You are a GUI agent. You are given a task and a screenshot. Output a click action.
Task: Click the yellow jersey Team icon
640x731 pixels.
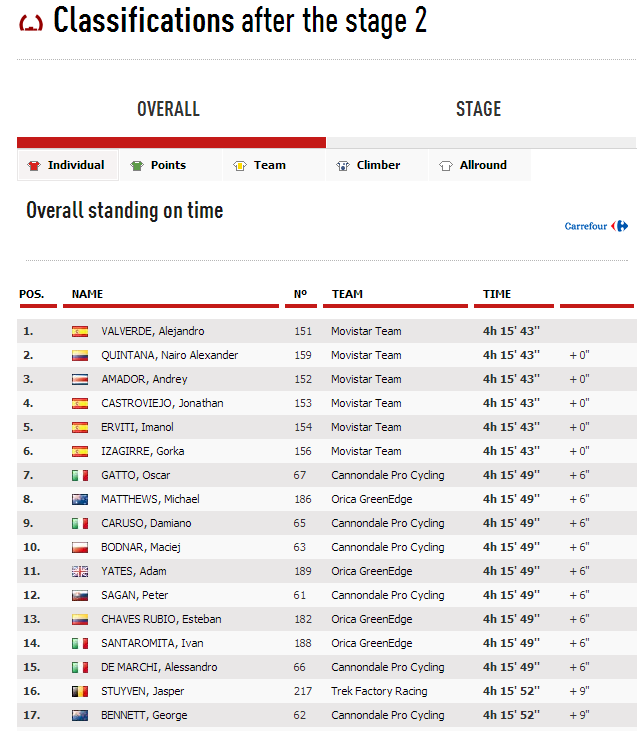(x=240, y=166)
